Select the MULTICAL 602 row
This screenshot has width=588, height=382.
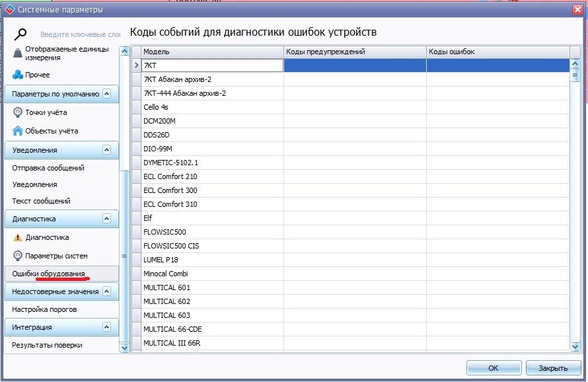351,301
